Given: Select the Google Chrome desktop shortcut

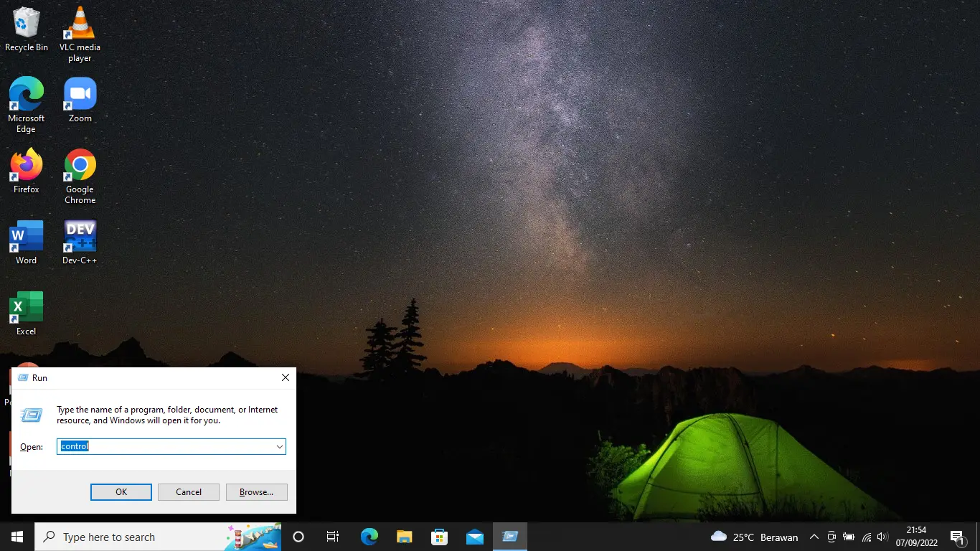Looking at the screenshot, I should (80, 176).
